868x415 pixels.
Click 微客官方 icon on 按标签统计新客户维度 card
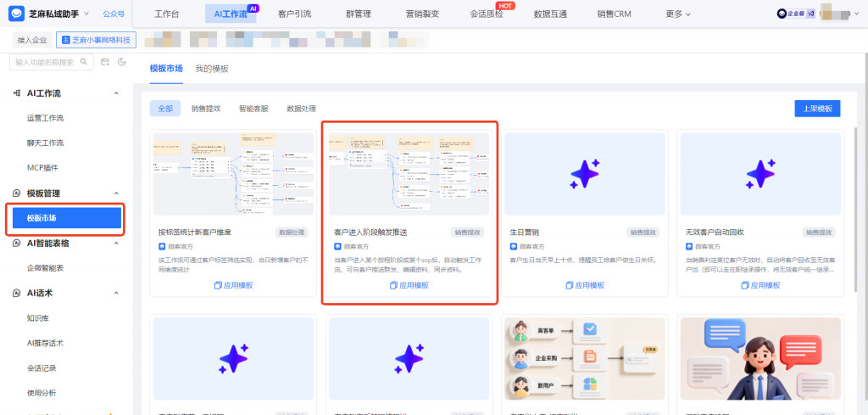[162, 247]
